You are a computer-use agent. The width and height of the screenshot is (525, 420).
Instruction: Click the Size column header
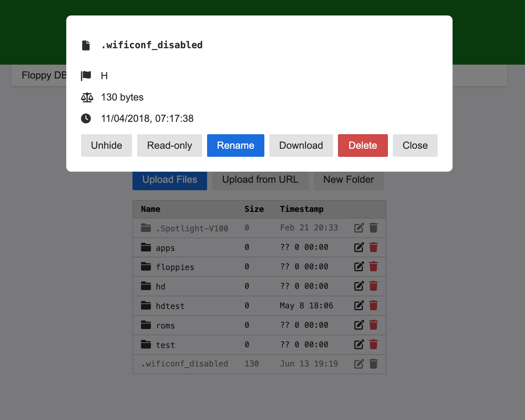[x=254, y=209]
